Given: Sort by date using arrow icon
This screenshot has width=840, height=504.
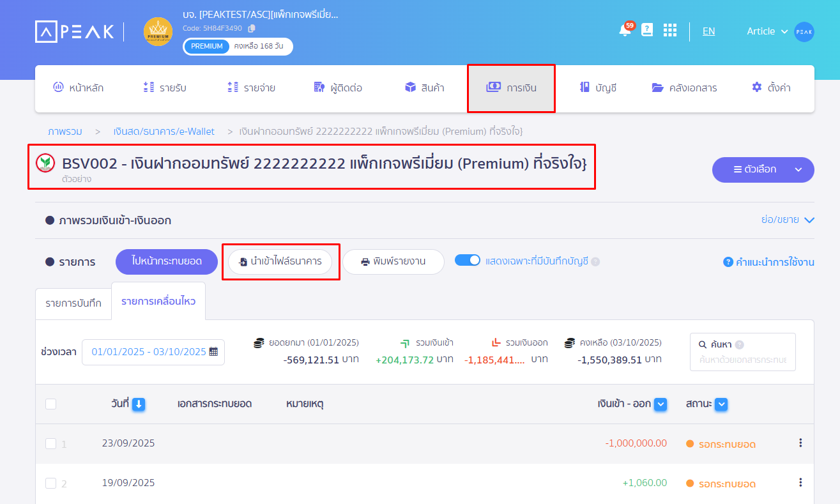Looking at the screenshot, I should (x=139, y=404).
